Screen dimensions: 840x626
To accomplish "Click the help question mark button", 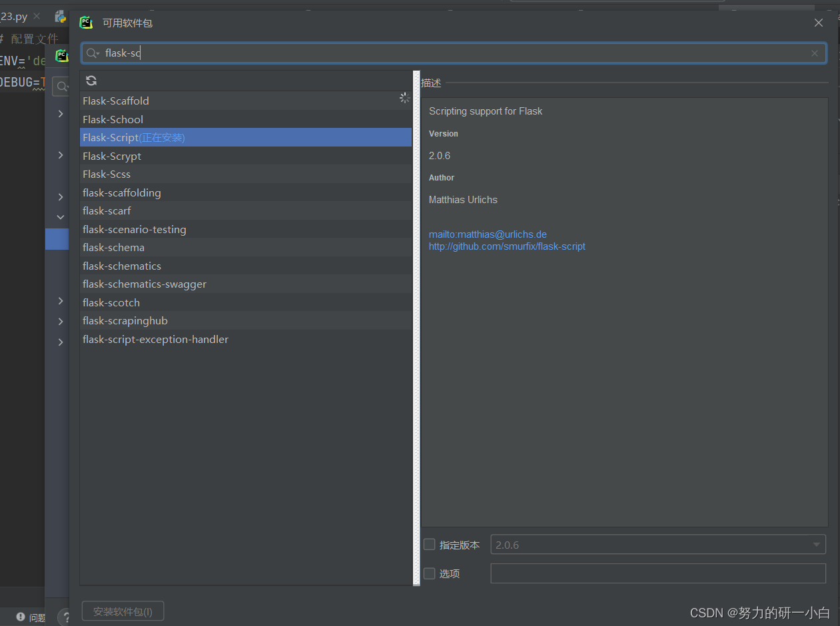I will click(x=64, y=617).
